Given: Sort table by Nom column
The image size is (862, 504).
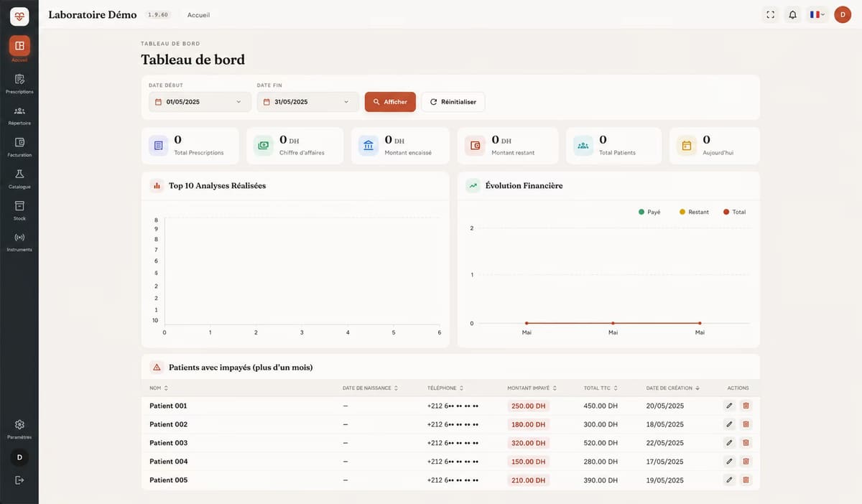Looking at the screenshot, I should (x=159, y=388).
